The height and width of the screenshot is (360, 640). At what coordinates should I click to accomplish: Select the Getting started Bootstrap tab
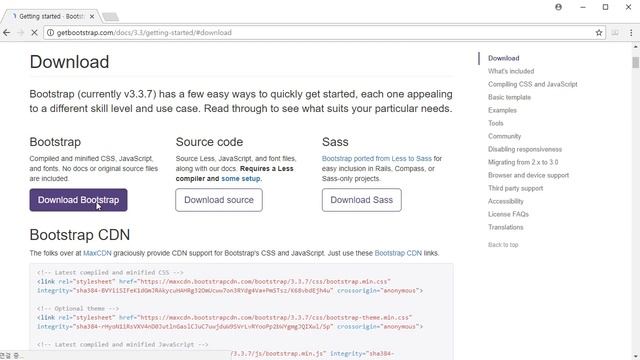click(x=51, y=16)
